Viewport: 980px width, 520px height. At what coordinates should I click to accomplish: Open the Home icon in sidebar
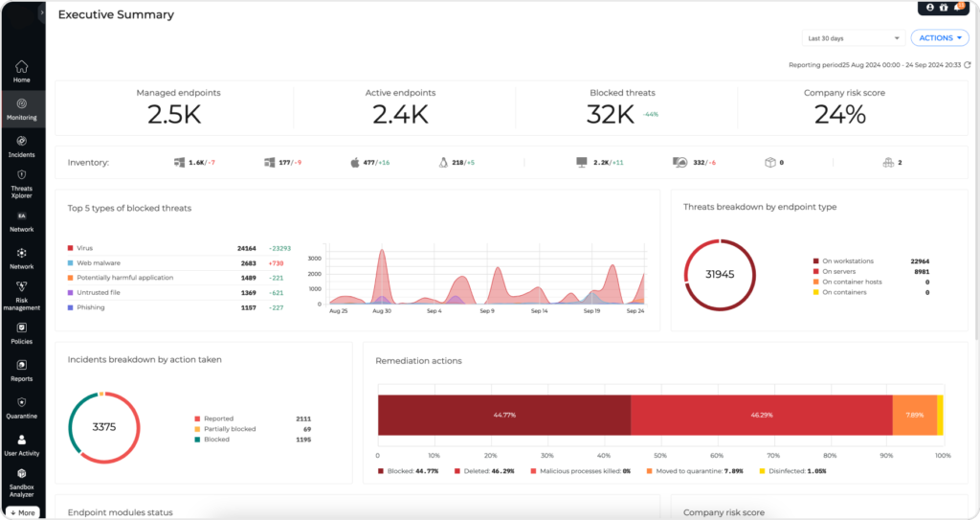22,66
